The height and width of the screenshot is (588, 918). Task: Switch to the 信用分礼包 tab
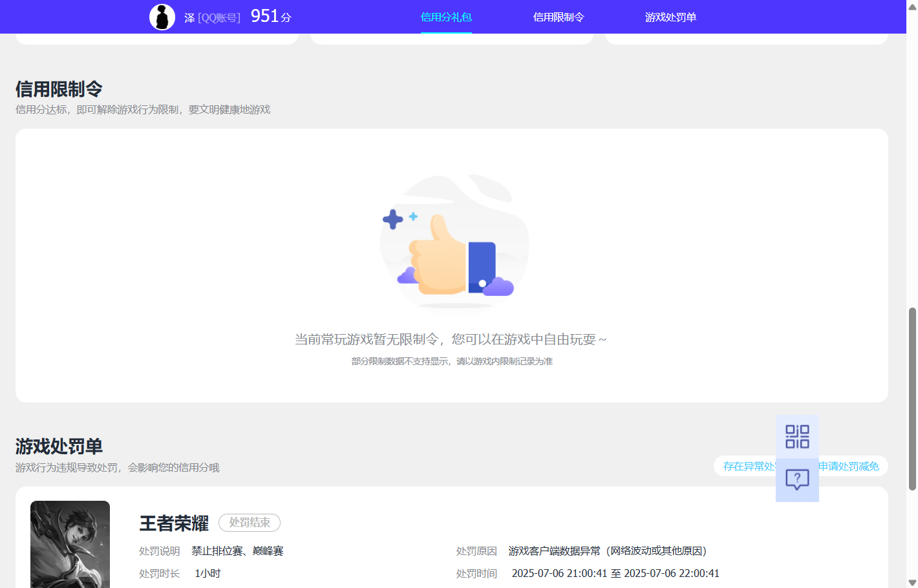pyautogui.click(x=446, y=17)
